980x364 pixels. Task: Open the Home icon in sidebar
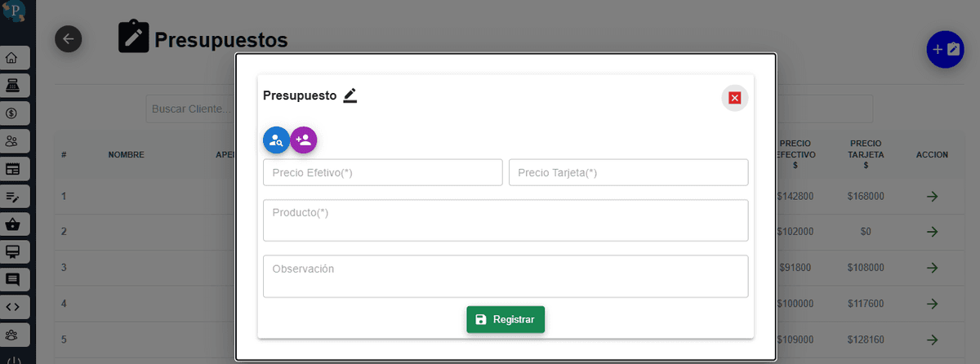tap(12, 58)
